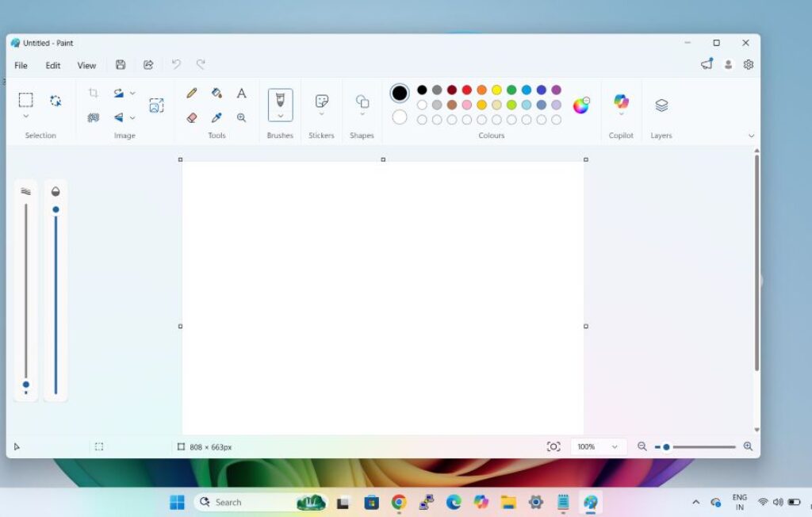Open the Edit menu
The image size is (812, 517).
tap(53, 65)
